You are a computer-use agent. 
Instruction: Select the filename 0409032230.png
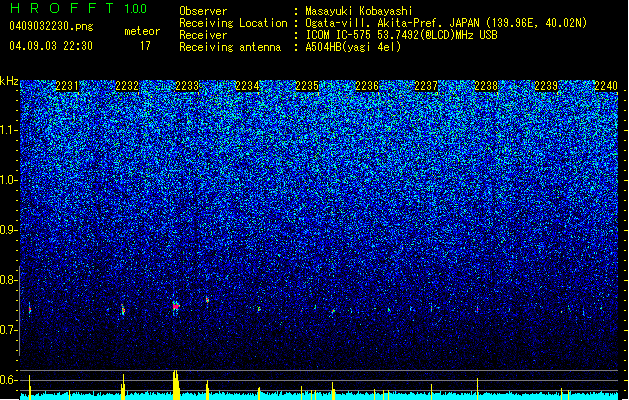tap(51, 26)
